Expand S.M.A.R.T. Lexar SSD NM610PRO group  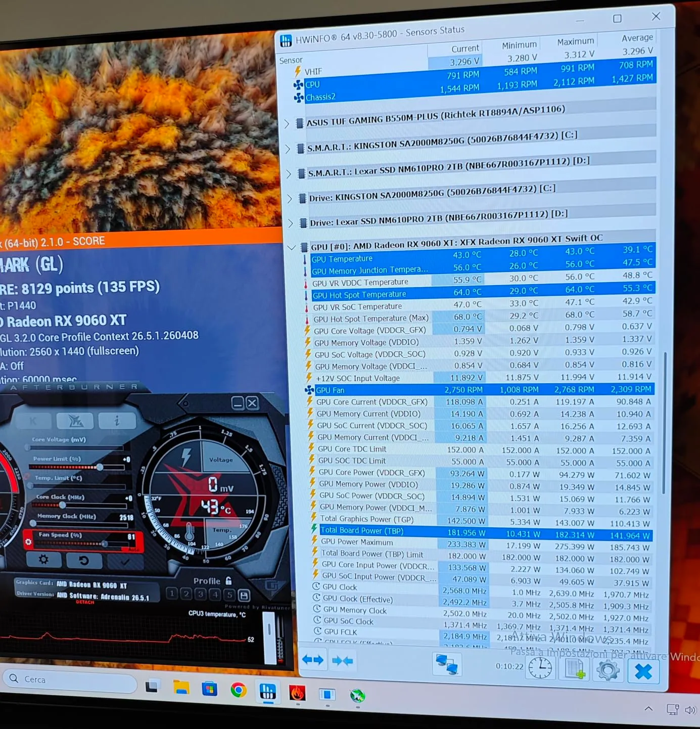(x=289, y=174)
